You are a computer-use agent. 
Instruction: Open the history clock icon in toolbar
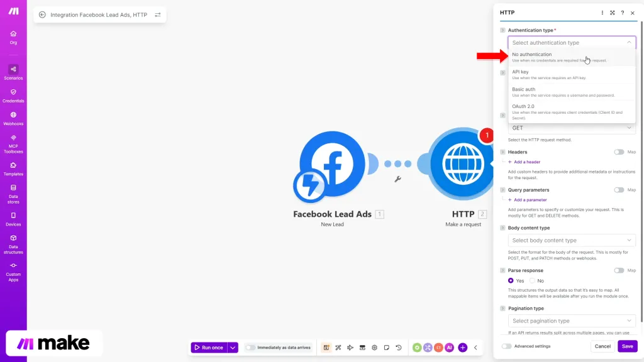399,348
